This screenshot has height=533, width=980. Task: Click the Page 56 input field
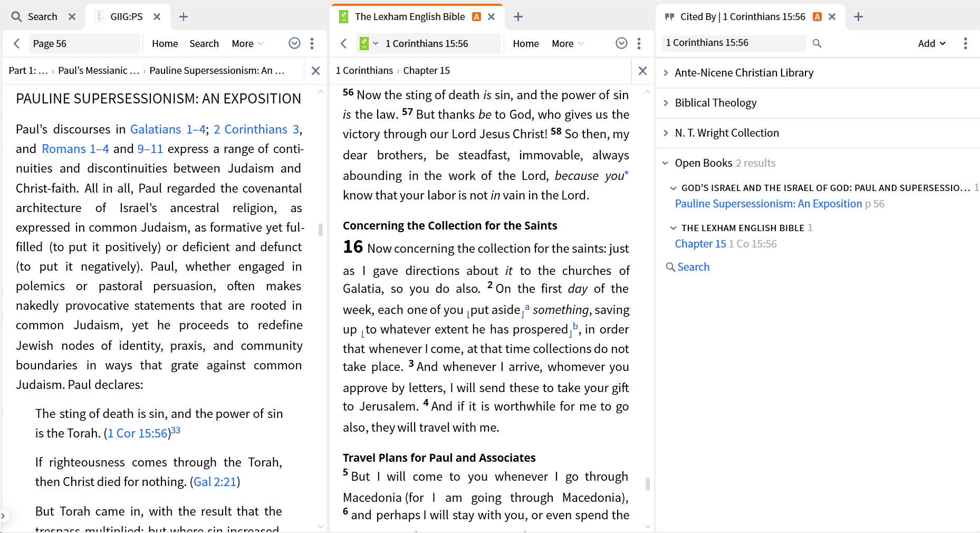pos(84,44)
